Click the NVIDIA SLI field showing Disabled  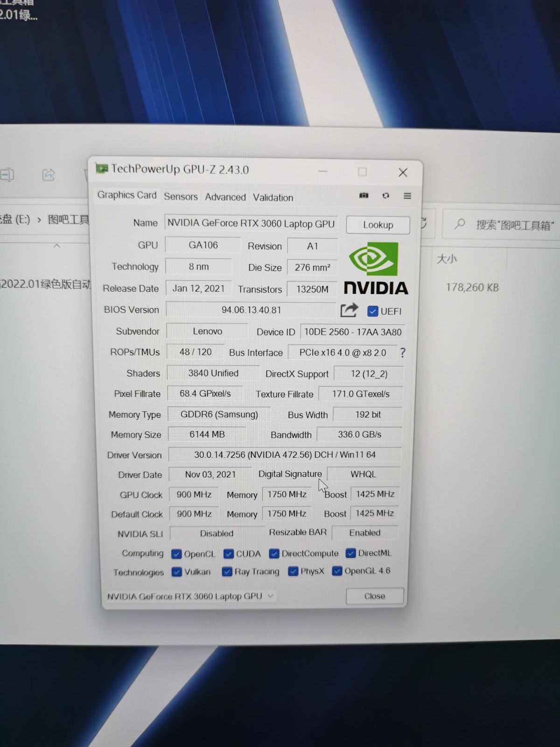[217, 533]
